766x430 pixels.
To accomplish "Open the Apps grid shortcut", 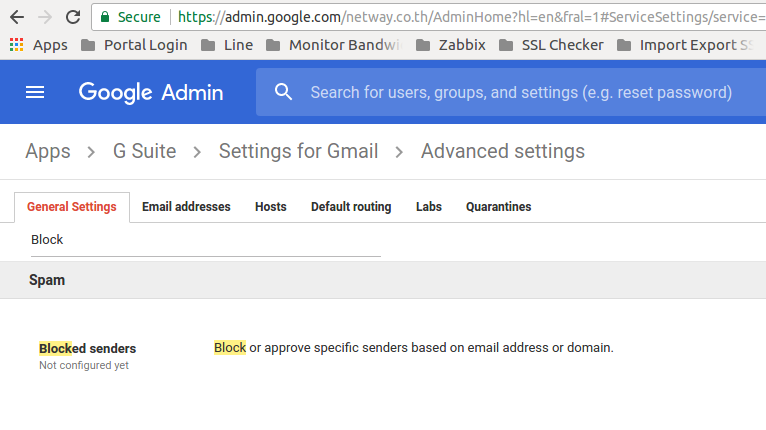I will [x=16, y=45].
